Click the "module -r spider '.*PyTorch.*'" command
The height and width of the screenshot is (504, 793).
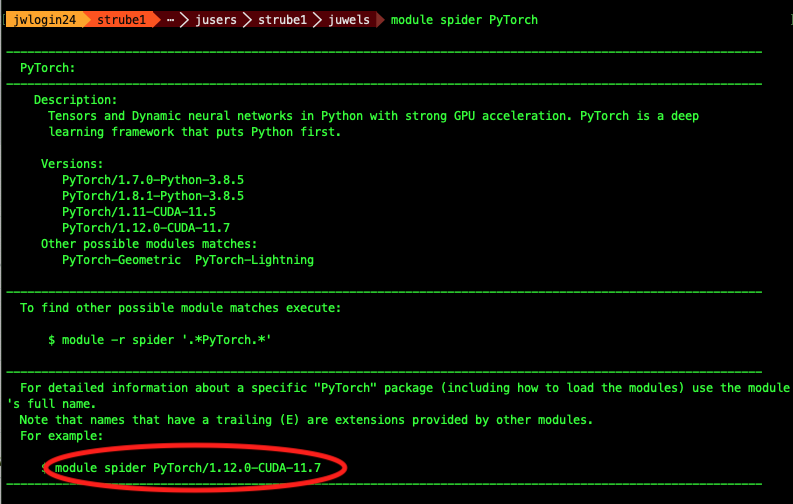[x=160, y=340]
